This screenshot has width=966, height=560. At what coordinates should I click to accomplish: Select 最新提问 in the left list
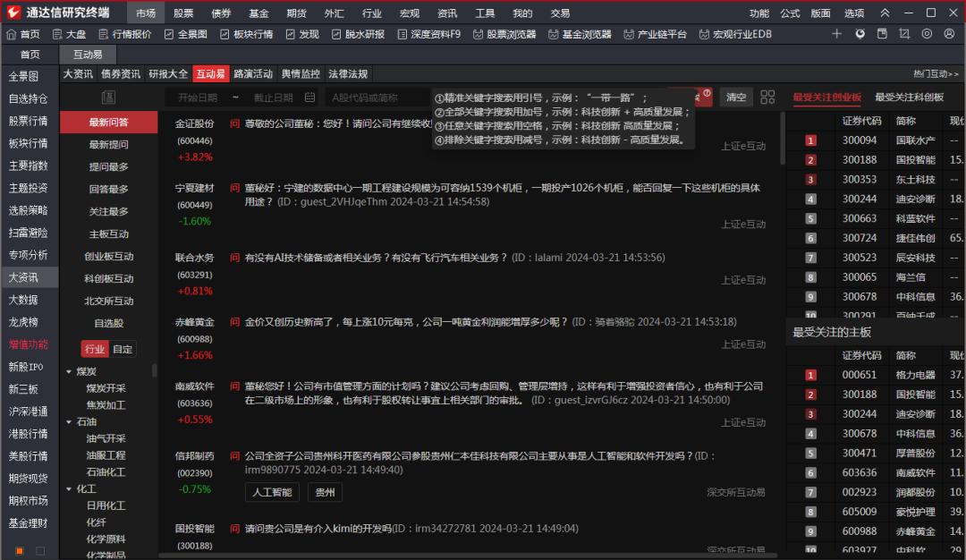coord(108,144)
